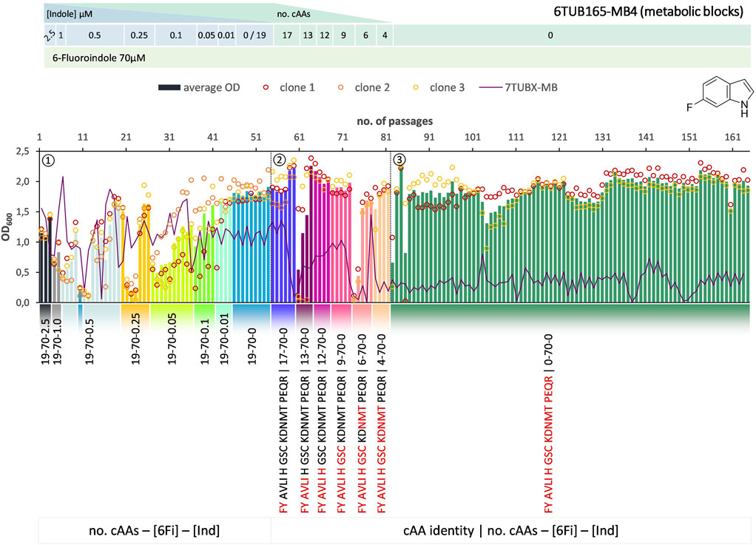
Task: Click the footer no. cAAs – [6Fi] – [Ind]
Action: (155, 530)
